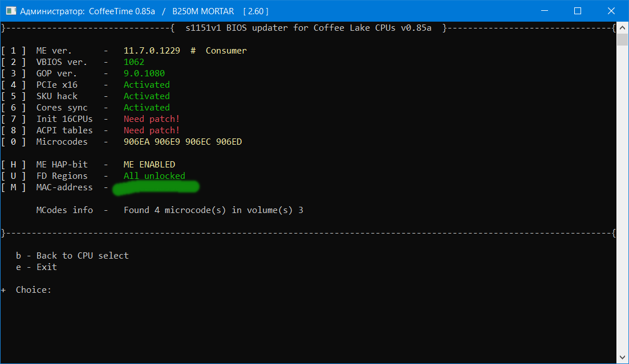Image resolution: width=629 pixels, height=364 pixels.
Task: Click the [ M ] option marker
Action: 13,187
